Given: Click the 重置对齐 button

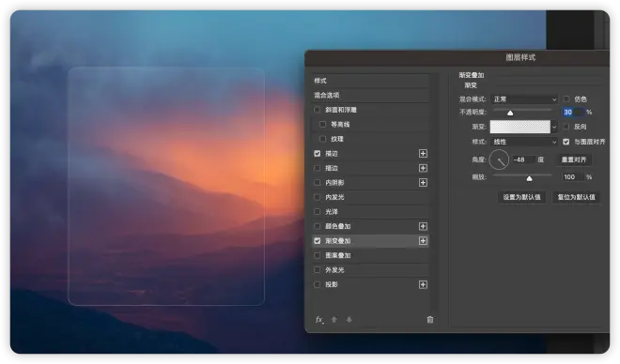Looking at the screenshot, I should pyautogui.click(x=574, y=159).
